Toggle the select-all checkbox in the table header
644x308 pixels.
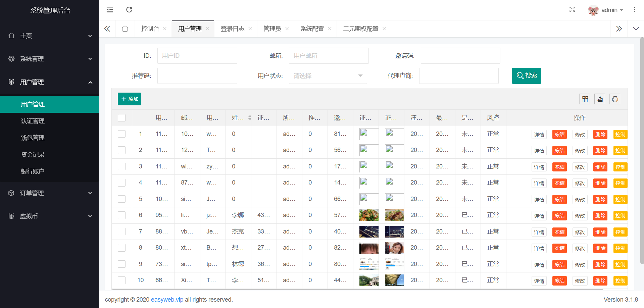tap(122, 118)
